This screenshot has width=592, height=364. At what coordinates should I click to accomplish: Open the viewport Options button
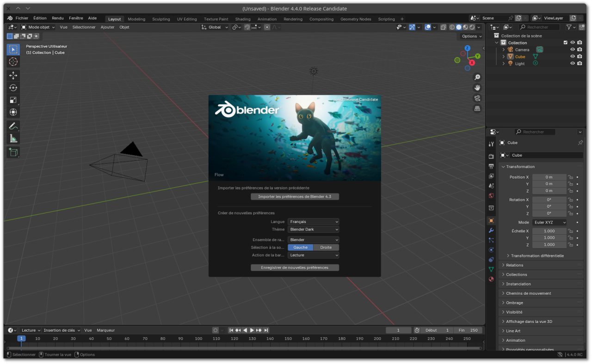pyautogui.click(x=471, y=36)
